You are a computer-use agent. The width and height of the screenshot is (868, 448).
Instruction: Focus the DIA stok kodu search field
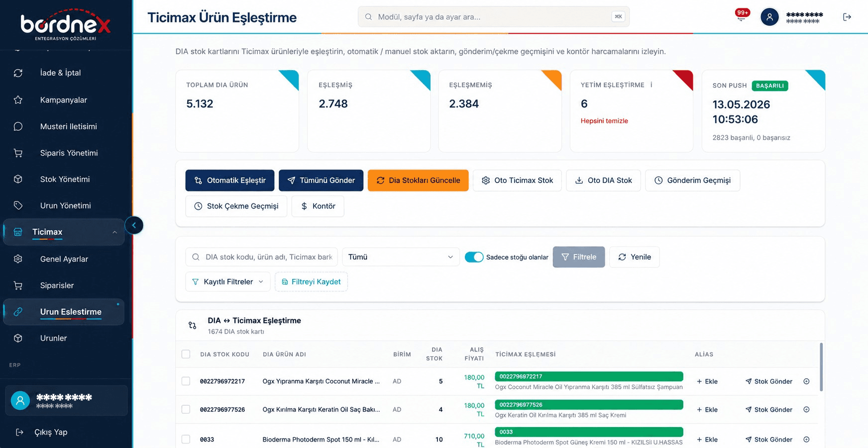point(262,257)
